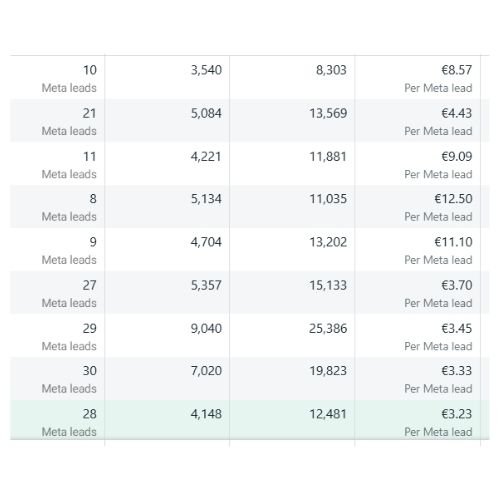Select the 9,040 value cell

pos(167,336)
